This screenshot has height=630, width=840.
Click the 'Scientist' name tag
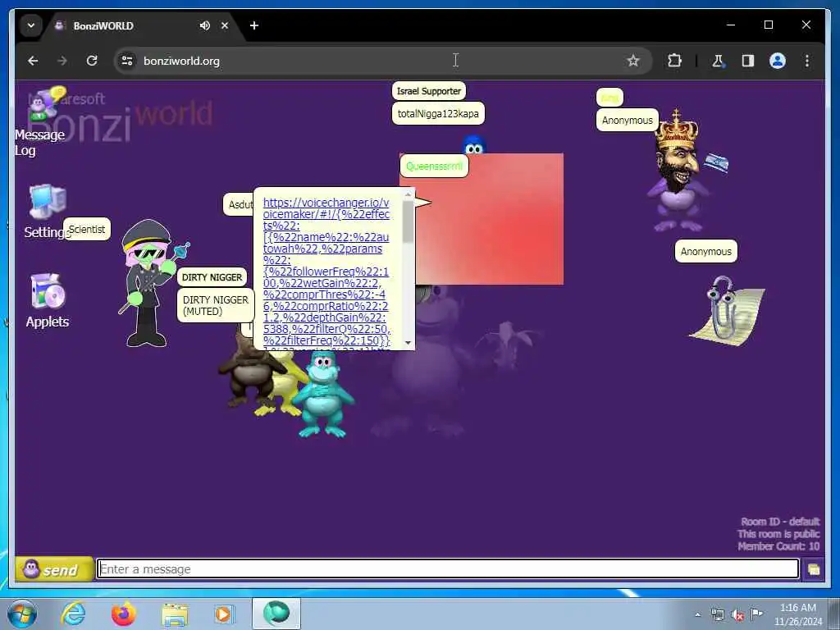click(x=87, y=230)
